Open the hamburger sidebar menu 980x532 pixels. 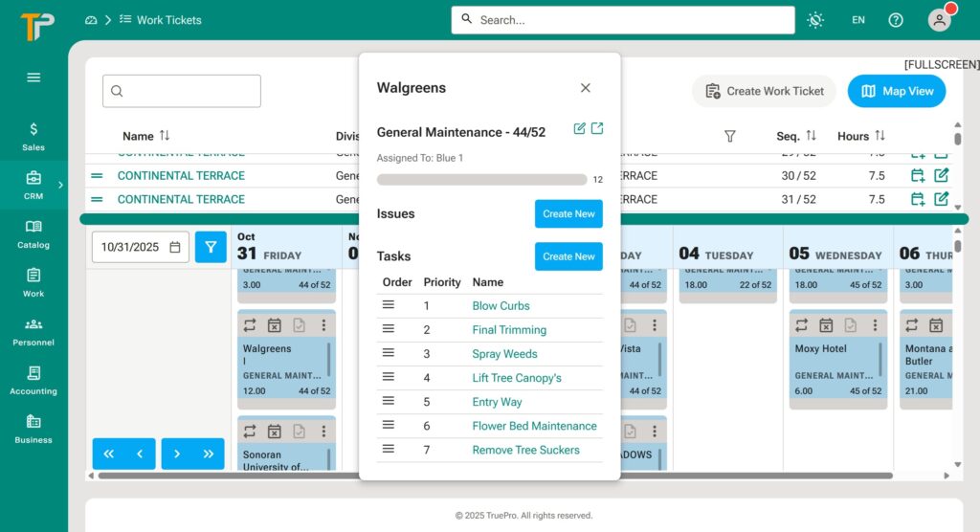click(33, 78)
